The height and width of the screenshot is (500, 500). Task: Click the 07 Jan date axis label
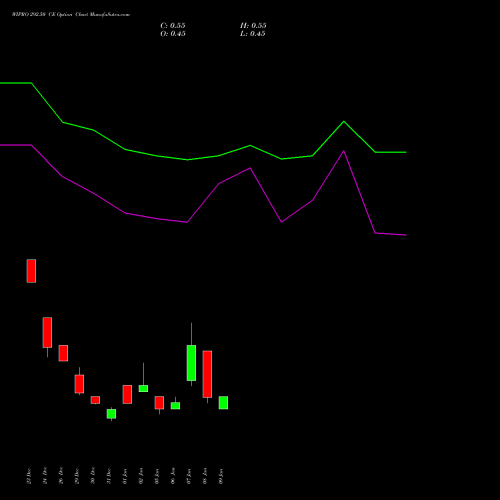pos(189,476)
